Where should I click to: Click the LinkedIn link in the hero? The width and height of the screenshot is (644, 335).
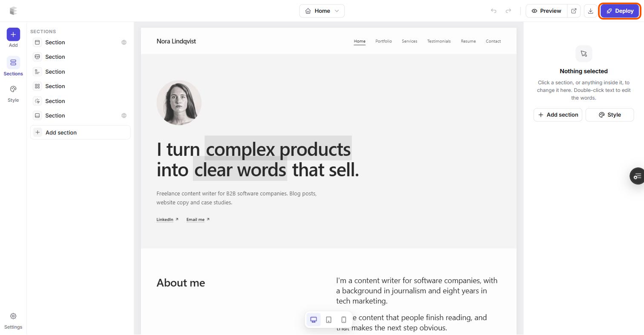[167, 220]
